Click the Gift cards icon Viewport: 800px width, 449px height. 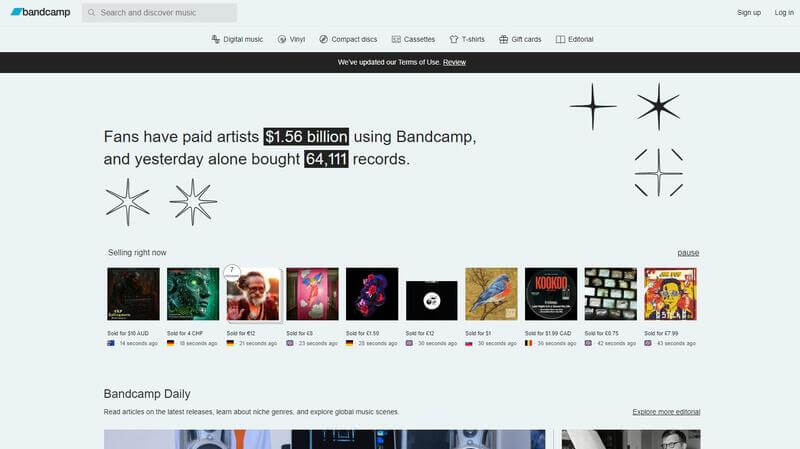click(504, 39)
